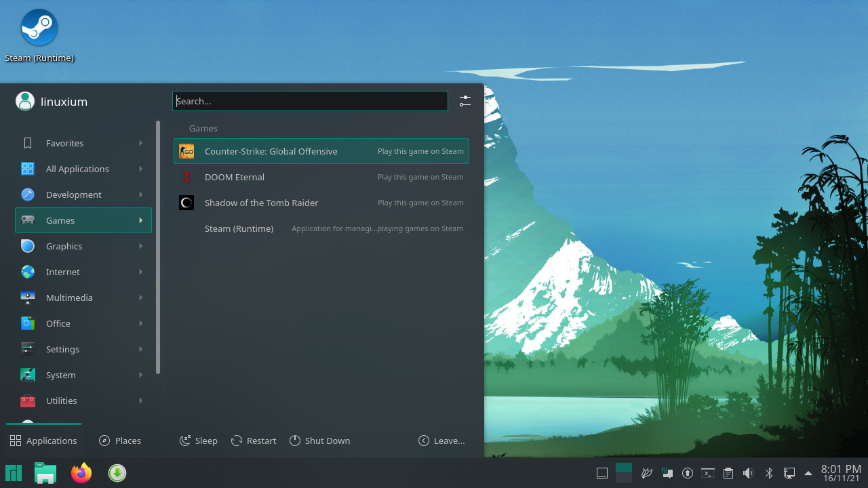Expand the Favorites category
Viewport: 868px width, 488px height.
83,143
